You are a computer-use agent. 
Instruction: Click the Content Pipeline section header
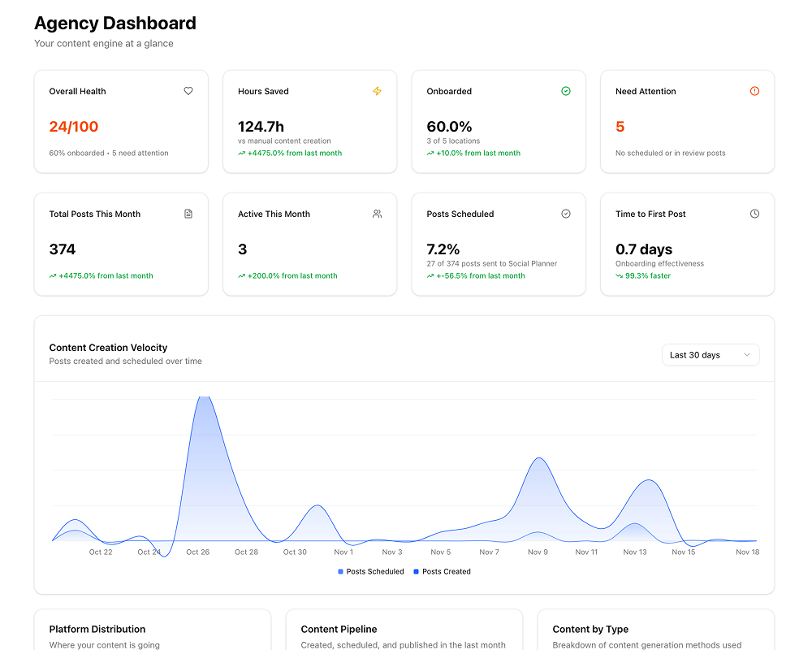click(x=338, y=629)
